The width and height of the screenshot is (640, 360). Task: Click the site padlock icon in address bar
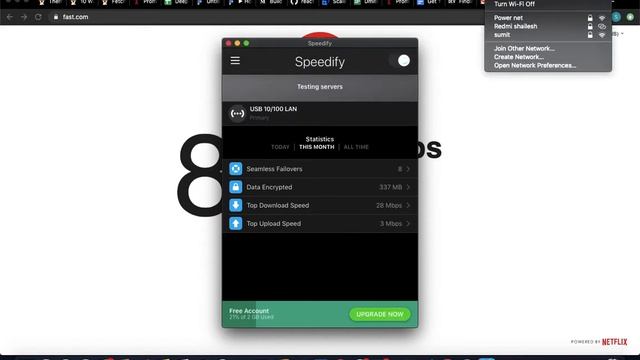(56, 17)
